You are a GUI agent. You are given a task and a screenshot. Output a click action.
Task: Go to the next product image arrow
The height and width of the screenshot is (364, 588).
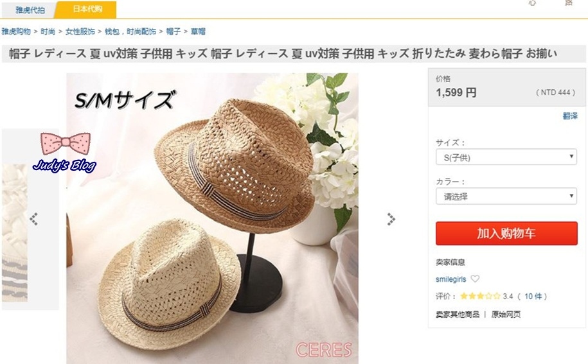click(391, 219)
